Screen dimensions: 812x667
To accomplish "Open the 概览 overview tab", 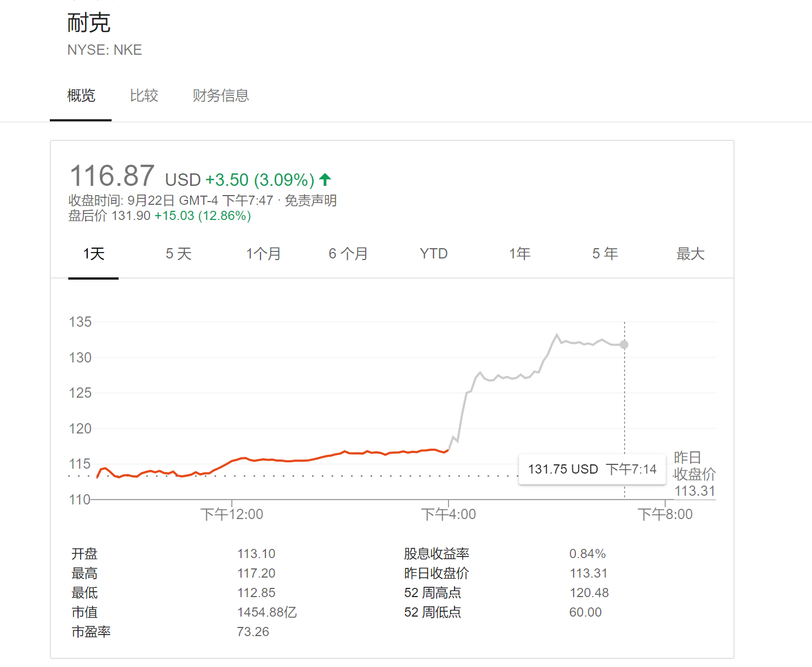I will [81, 96].
